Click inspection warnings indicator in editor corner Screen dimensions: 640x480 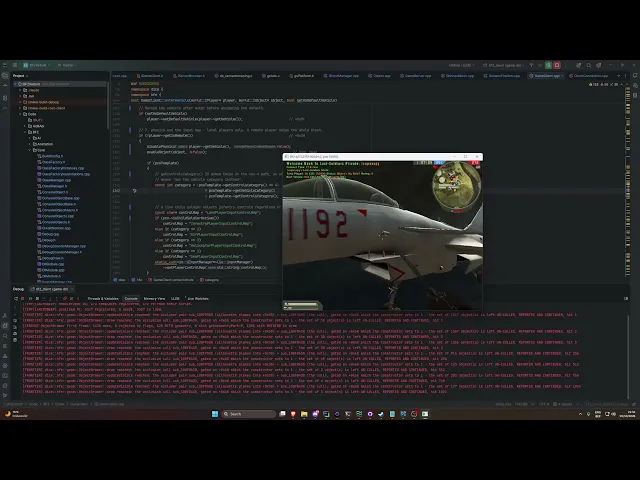(x=604, y=84)
